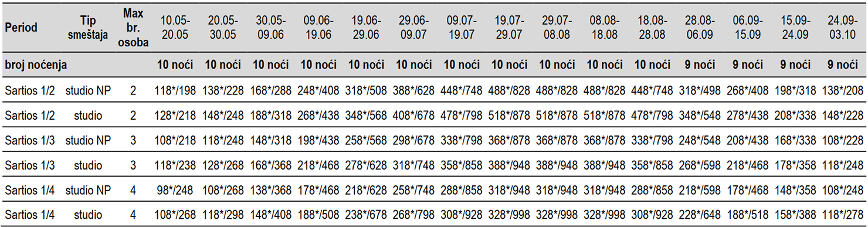Viewport: 868px width, 227px height.
Task: Click the Period column header
Action: point(21,28)
